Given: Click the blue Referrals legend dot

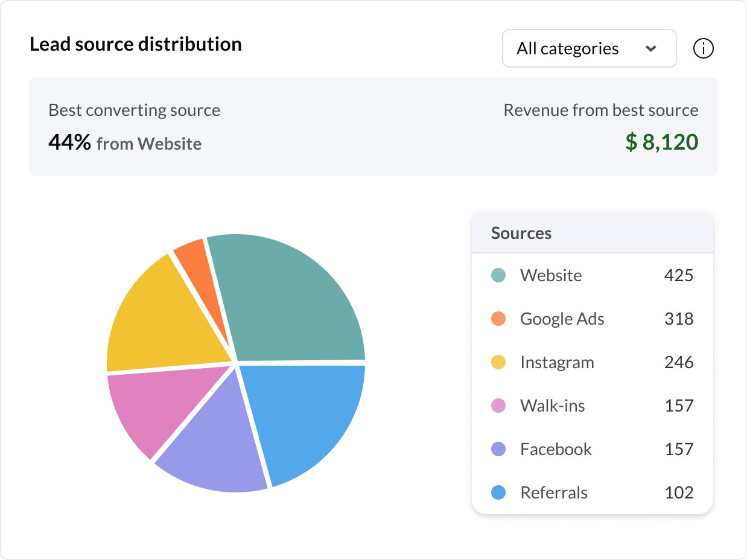Looking at the screenshot, I should point(498,492).
